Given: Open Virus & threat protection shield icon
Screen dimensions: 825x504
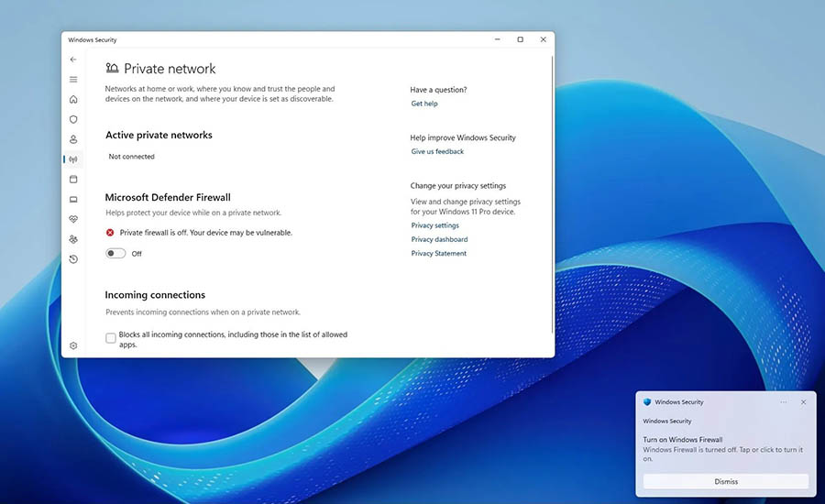Looking at the screenshot, I should tap(73, 119).
